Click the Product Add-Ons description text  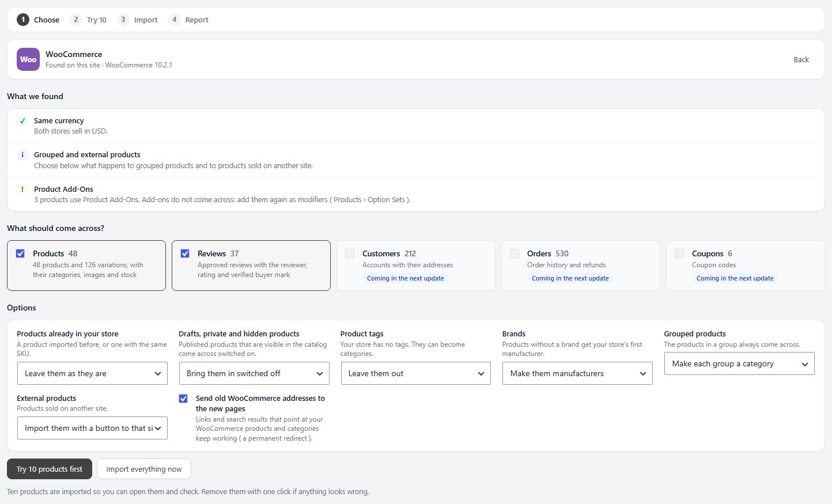[x=222, y=200]
